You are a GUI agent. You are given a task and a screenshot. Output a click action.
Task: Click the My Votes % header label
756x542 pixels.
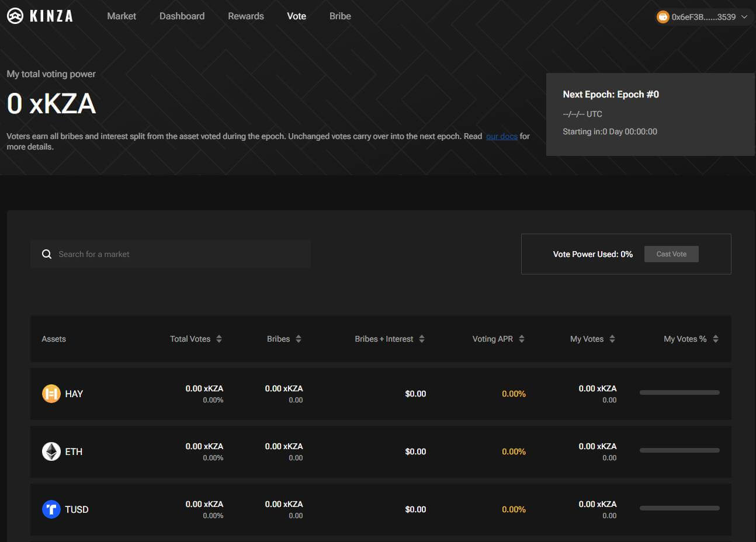click(685, 339)
